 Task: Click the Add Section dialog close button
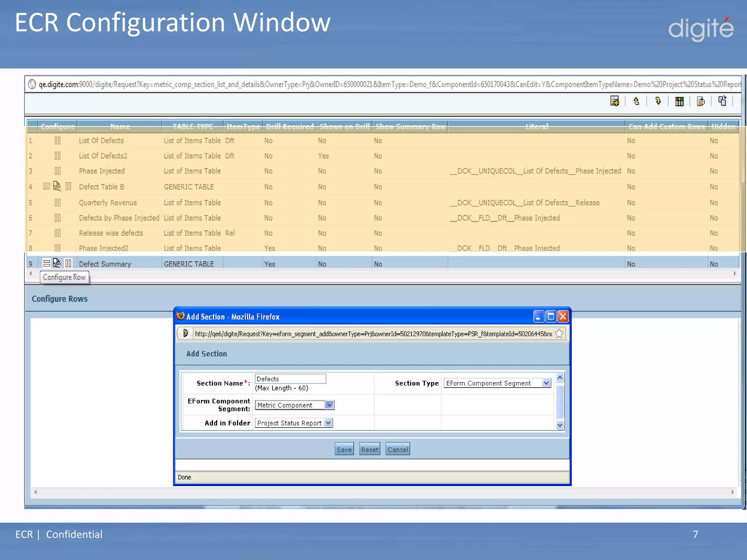tap(563, 316)
